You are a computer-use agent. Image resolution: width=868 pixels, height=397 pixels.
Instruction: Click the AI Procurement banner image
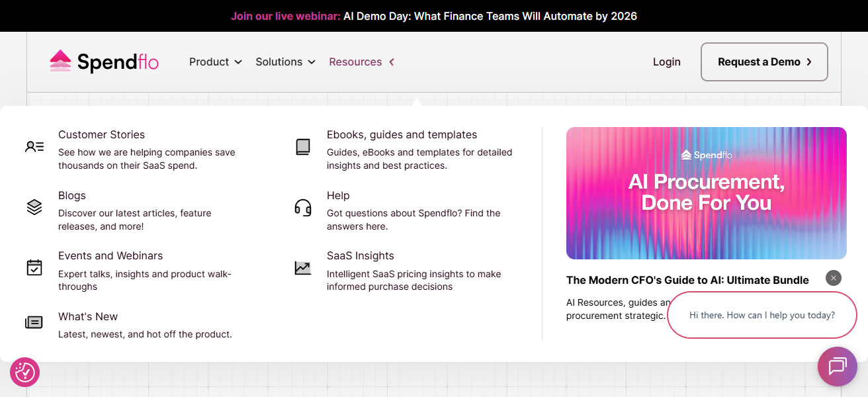coord(706,193)
